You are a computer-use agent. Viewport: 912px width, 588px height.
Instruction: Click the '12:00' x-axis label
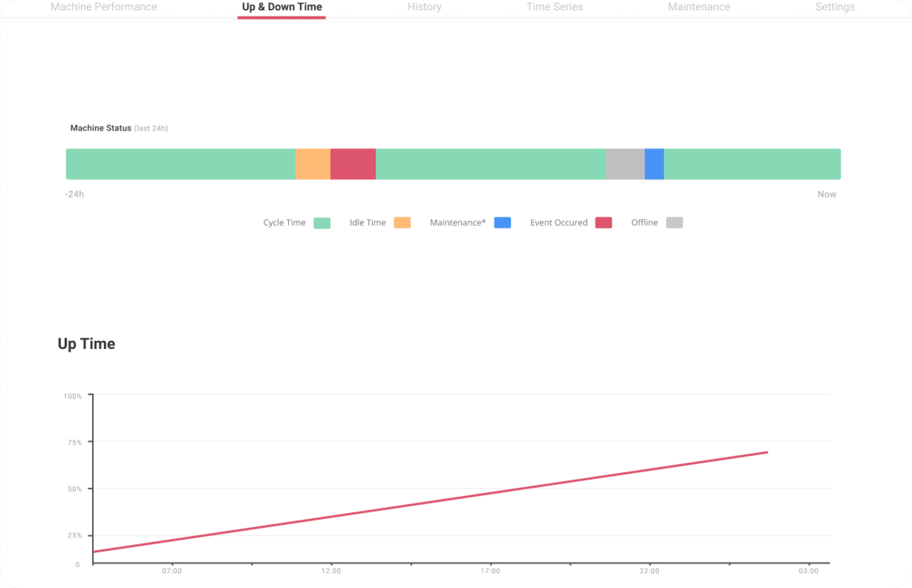(x=331, y=571)
